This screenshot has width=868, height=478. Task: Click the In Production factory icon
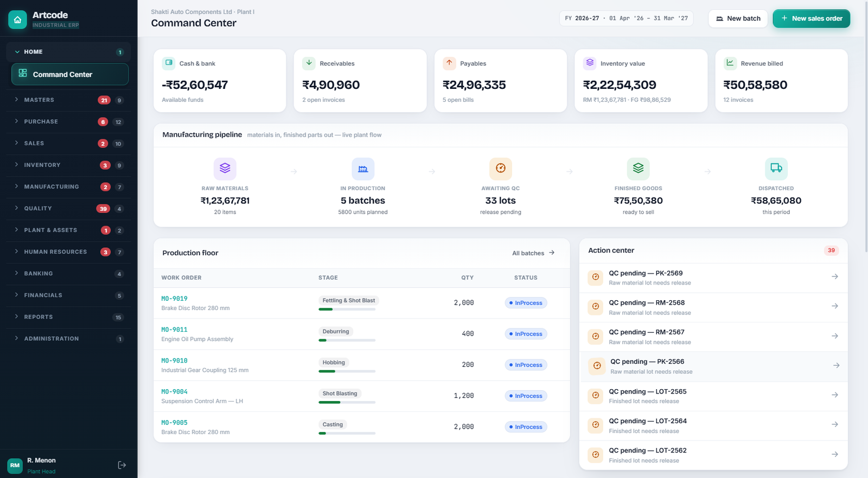coord(363,169)
